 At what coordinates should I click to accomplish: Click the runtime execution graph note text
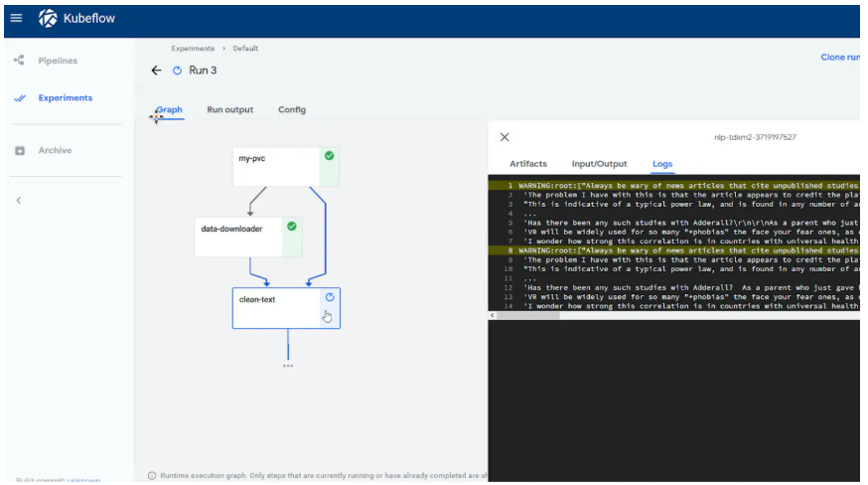click(324, 476)
